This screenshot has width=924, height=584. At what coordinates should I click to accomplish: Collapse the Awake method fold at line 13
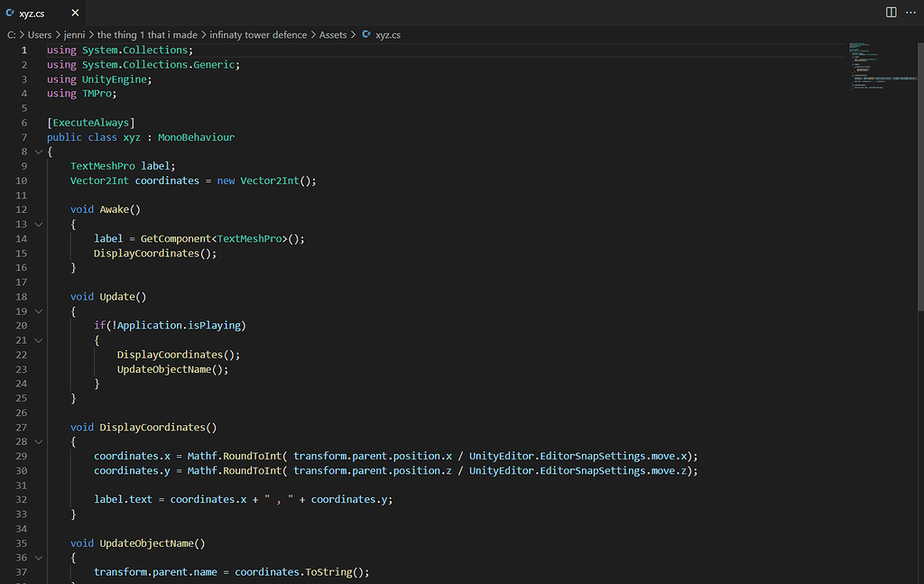tap(38, 225)
